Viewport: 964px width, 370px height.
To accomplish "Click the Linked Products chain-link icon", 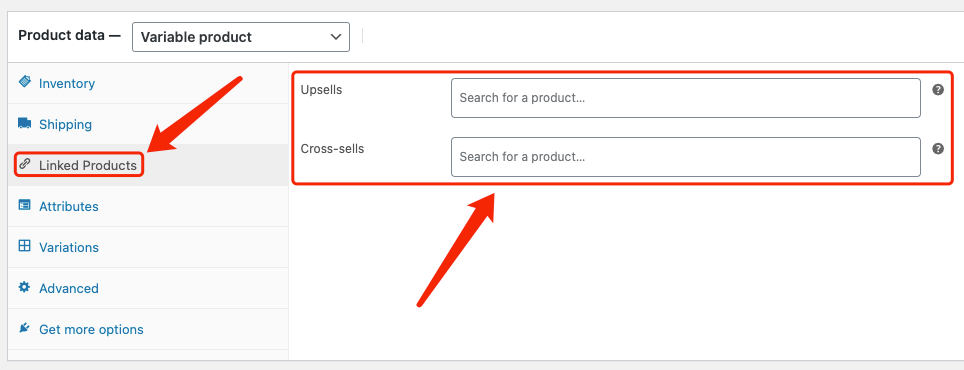I will coord(25,164).
